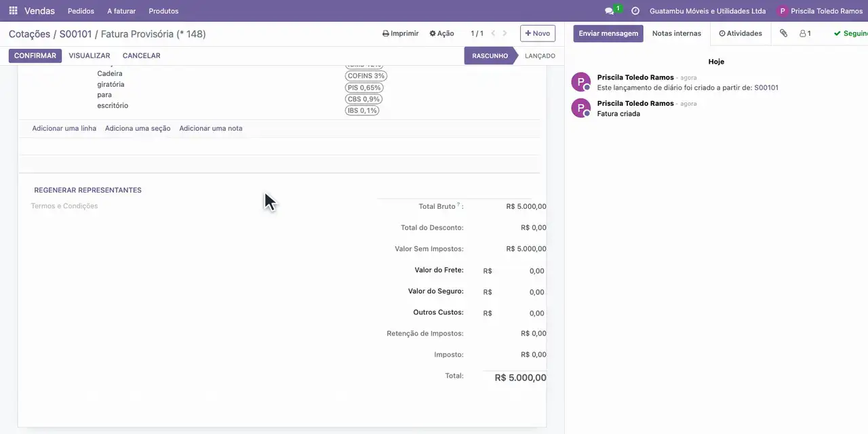Click the Total Bruto help question mark
Image resolution: width=868 pixels, height=434 pixels.
pos(458,204)
